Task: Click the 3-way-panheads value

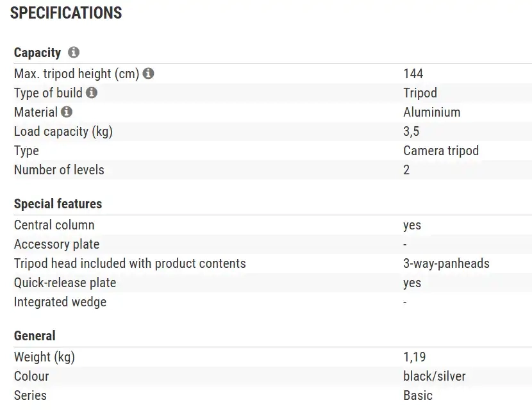Action: coord(446,263)
